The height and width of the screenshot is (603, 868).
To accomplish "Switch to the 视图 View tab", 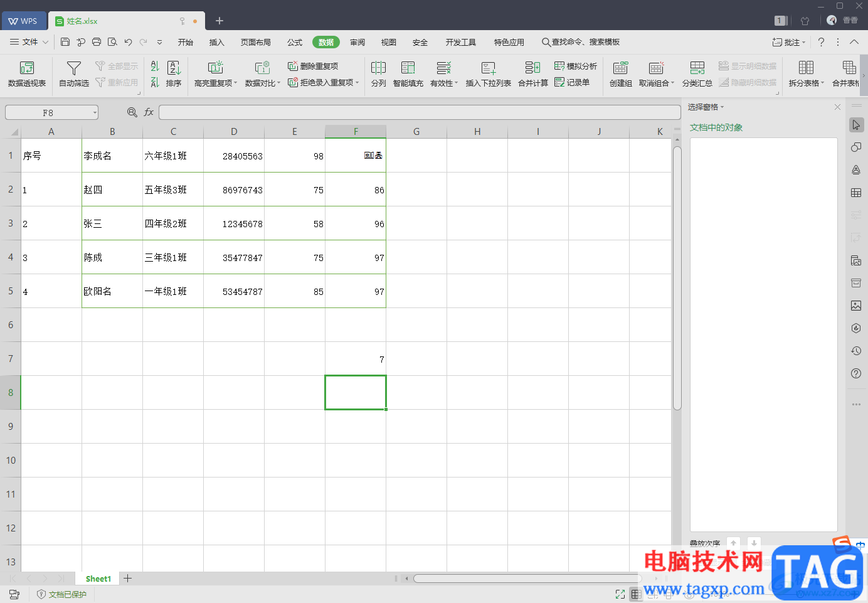I will (389, 42).
